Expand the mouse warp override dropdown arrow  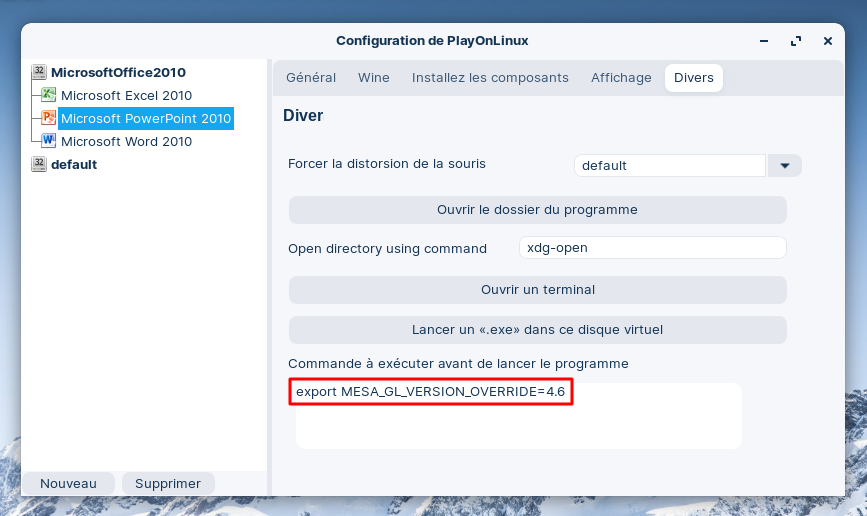(x=785, y=165)
